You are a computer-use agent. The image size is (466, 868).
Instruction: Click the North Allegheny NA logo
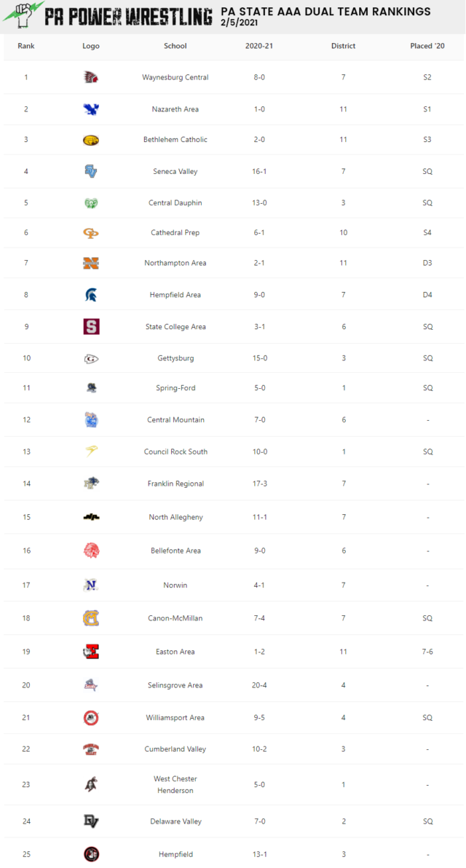click(91, 517)
